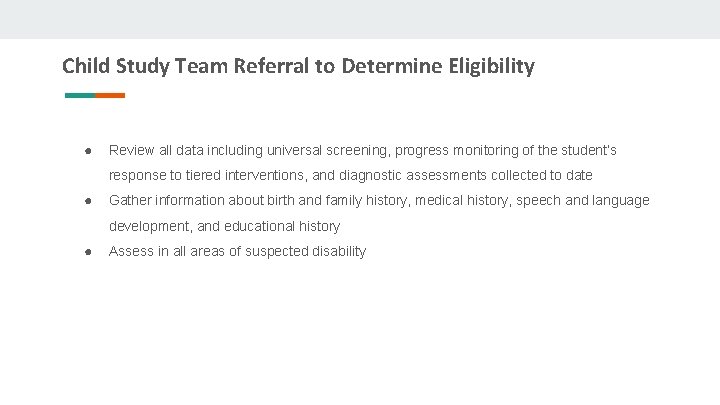Click the line starting 'response to tiered interventions'
Image resolution: width=720 pixels, height=405 pixels.
[x=350, y=175]
